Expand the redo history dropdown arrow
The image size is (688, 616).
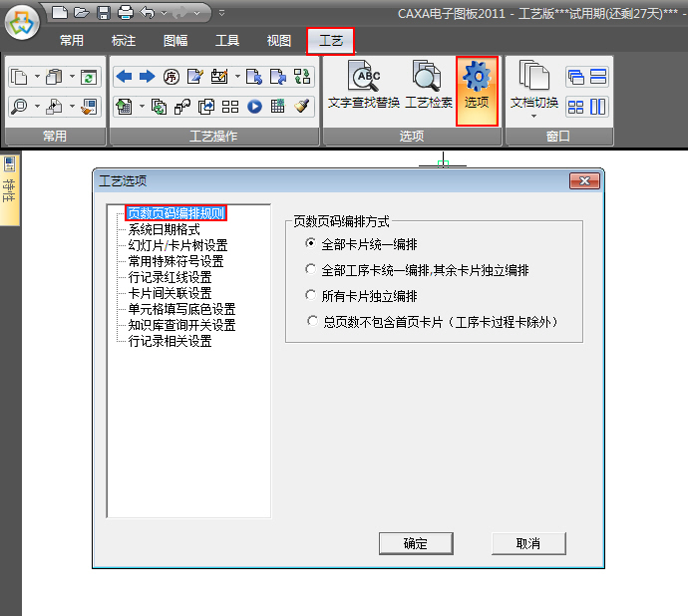pyautogui.click(x=197, y=13)
